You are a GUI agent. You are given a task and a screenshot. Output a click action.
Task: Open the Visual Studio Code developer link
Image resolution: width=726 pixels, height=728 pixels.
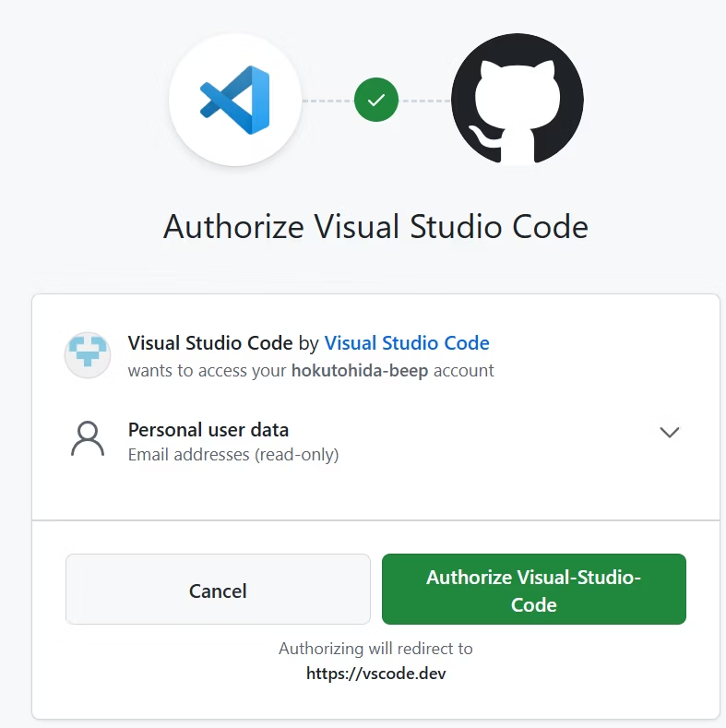click(x=407, y=343)
